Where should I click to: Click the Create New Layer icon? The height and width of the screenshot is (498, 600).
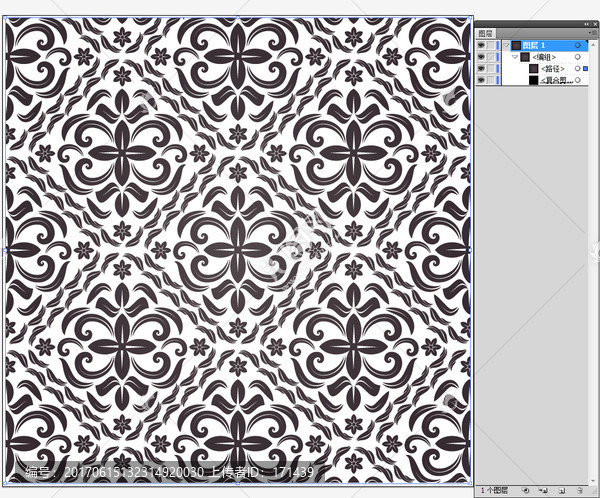(x=561, y=490)
